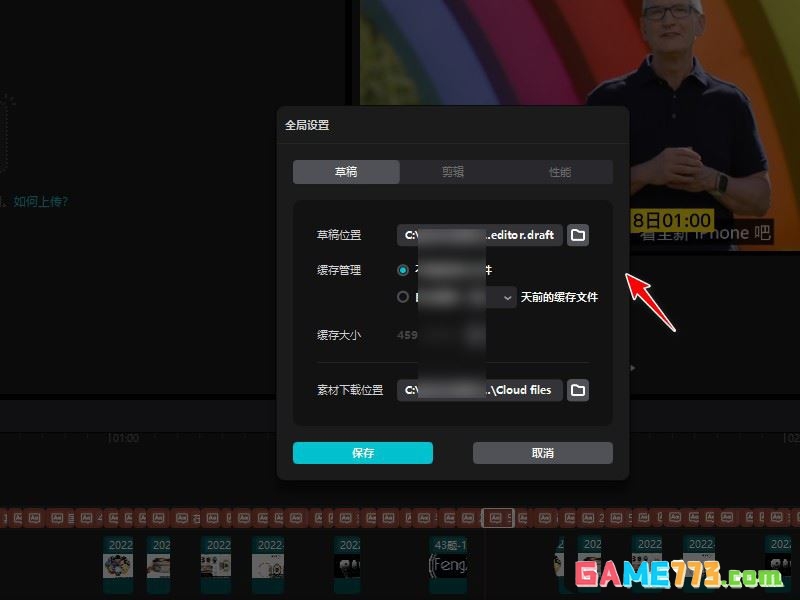Select the Feng clip thumbnail on the timeline
The height and width of the screenshot is (600, 800).
451,565
